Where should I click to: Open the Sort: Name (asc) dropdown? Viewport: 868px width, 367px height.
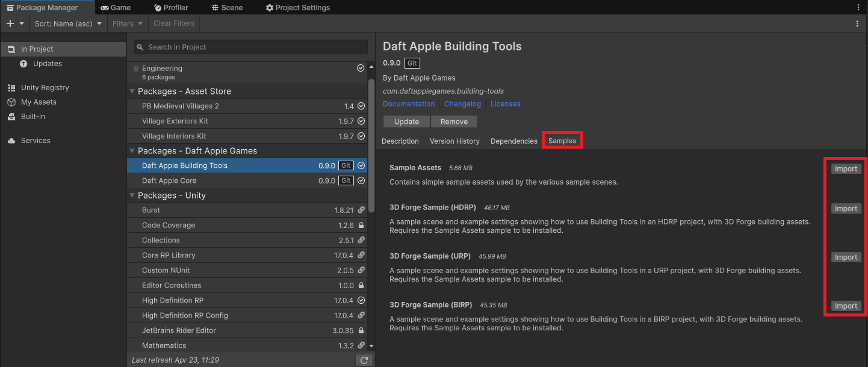click(x=69, y=23)
